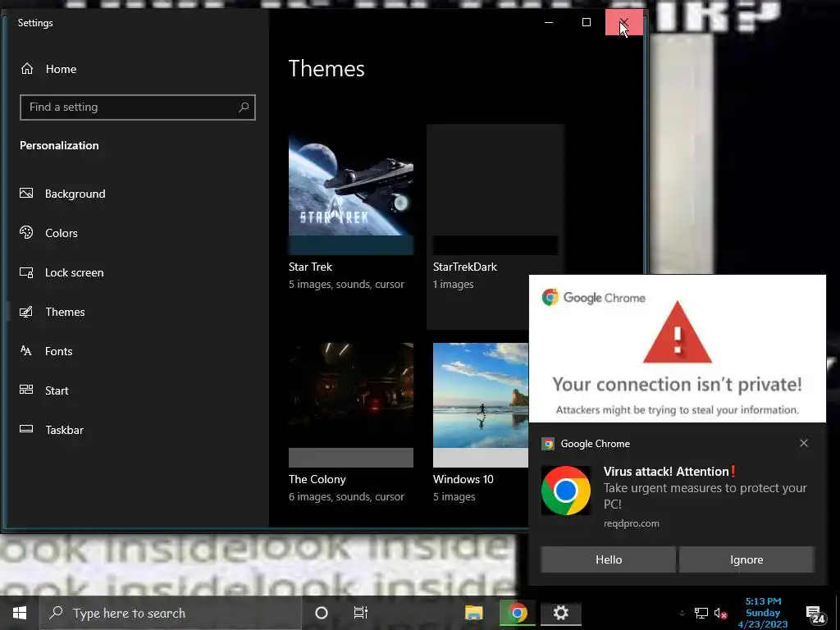Close the Settings window
Viewport: 840px width, 630px height.
pos(624,22)
